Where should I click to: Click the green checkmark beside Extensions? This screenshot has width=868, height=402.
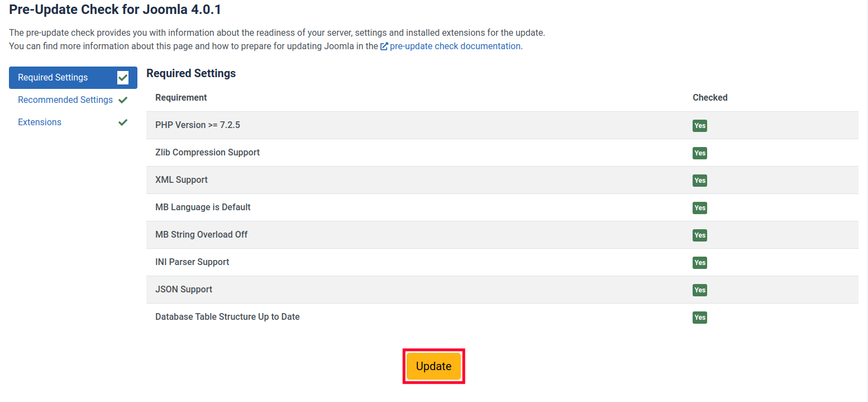click(123, 122)
